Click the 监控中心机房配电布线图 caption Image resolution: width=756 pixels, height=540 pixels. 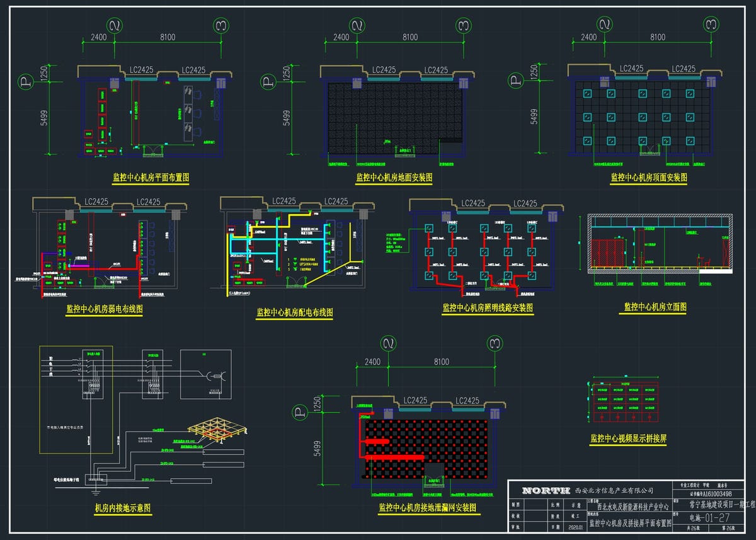(295, 312)
